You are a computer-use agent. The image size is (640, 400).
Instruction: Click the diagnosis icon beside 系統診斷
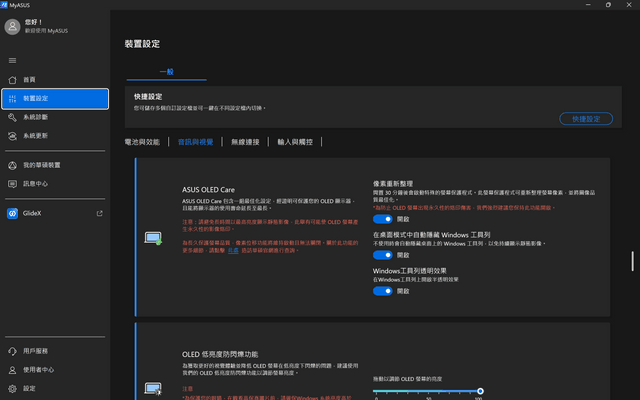pyautogui.click(x=12, y=117)
